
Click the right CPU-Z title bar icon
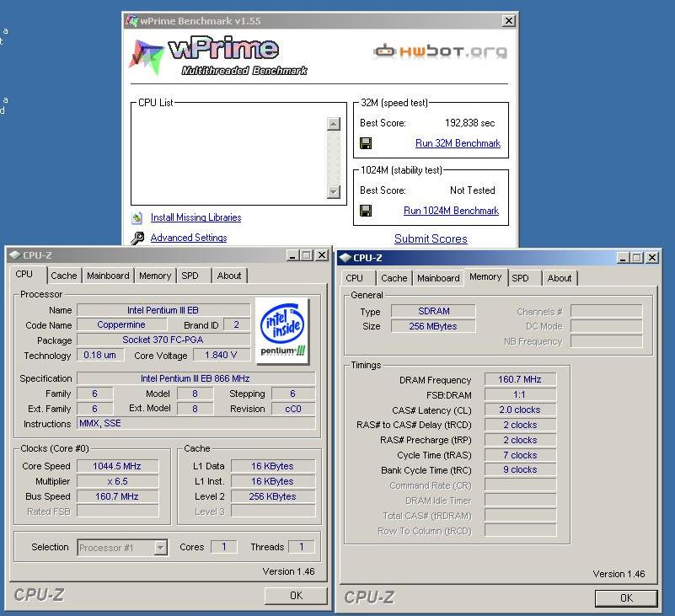tap(346, 258)
